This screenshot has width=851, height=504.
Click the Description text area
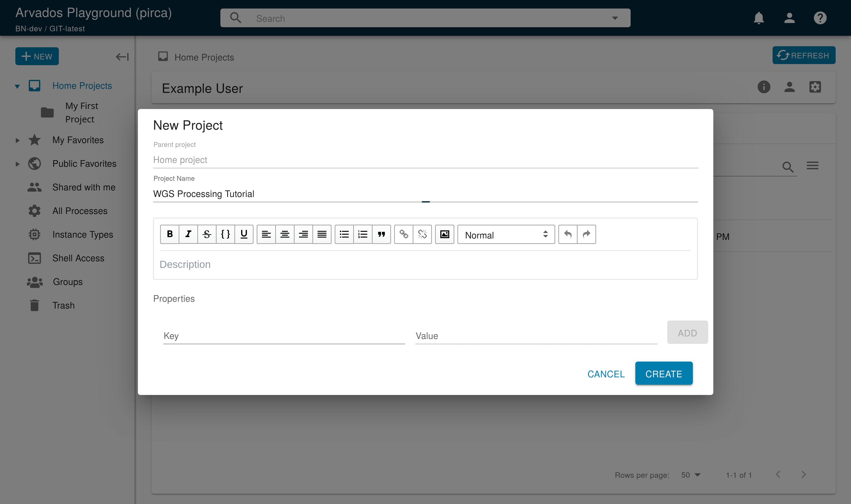[x=425, y=264]
